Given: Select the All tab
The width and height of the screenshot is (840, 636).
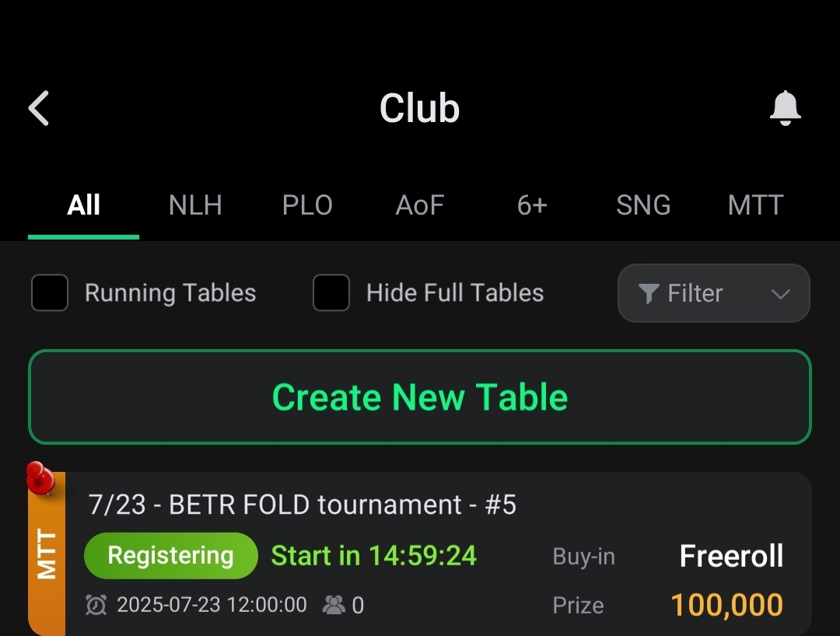Looking at the screenshot, I should [83, 205].
